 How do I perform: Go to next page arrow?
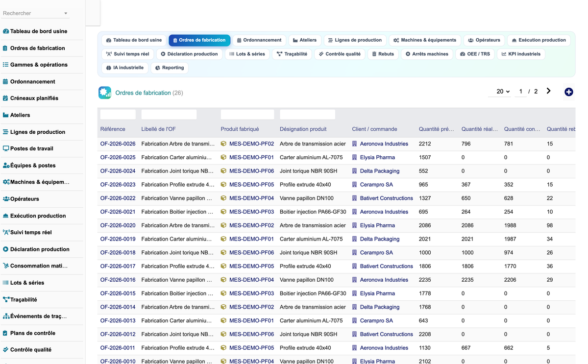(x=548, y=91)
